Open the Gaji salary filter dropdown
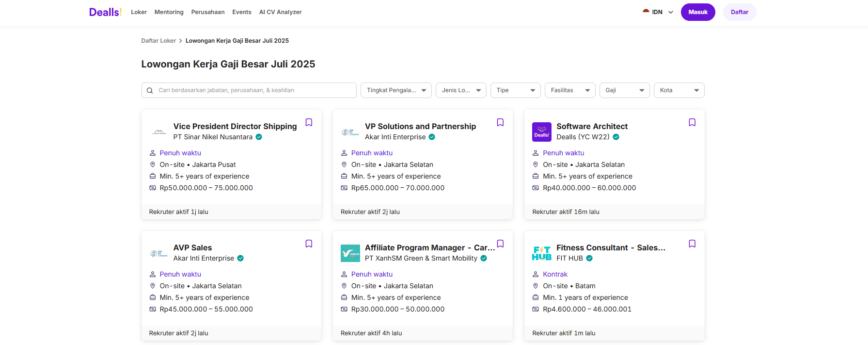868x345 pixels. 625,90
